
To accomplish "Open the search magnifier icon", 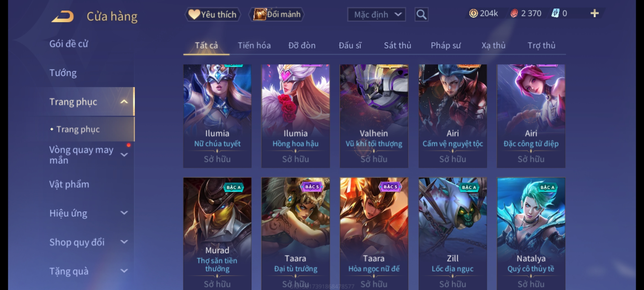I will [x=421, y=15].
